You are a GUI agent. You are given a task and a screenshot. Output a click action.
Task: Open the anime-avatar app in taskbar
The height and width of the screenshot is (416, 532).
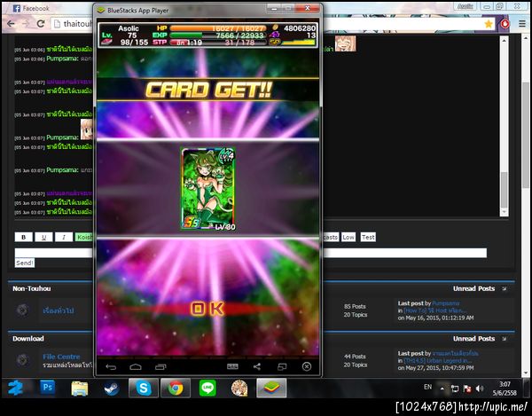(x=239, y=388)
